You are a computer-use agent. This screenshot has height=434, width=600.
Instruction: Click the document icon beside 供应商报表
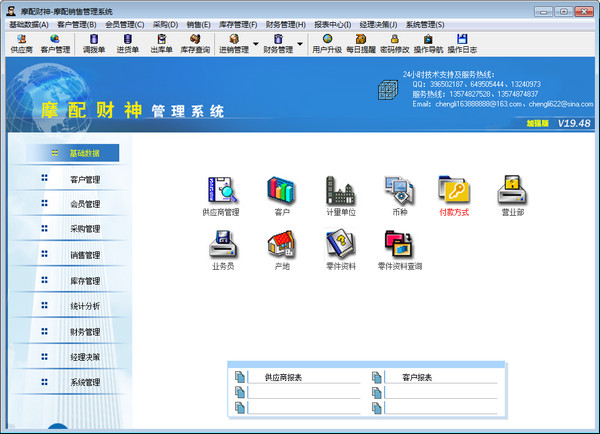click(240, 377)
